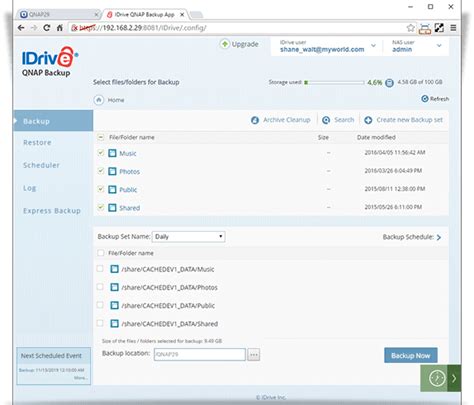Click the Backup Now button

(411, 356)
